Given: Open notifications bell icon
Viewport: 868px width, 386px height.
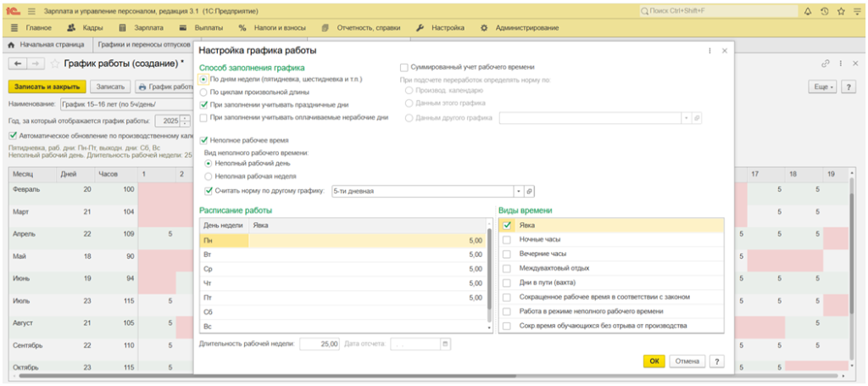Looking at the screenshot, I should tap(807, 11).
